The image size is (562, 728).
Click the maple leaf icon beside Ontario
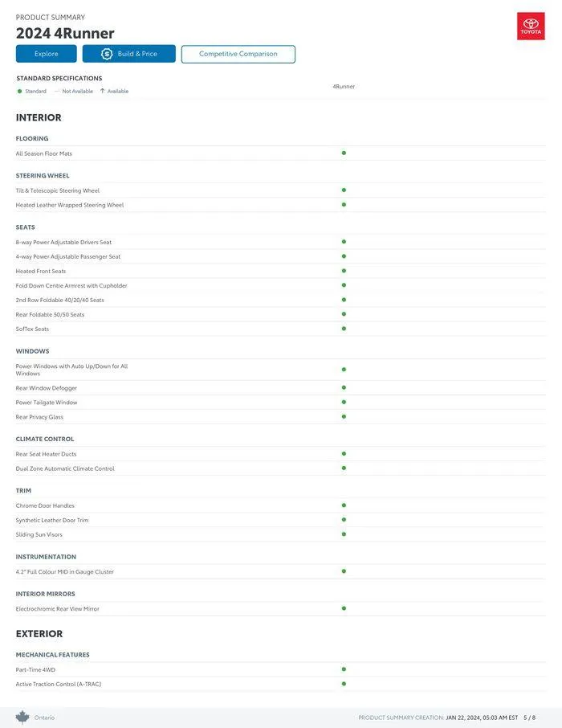pyautogui.click(x=22, y=717)
